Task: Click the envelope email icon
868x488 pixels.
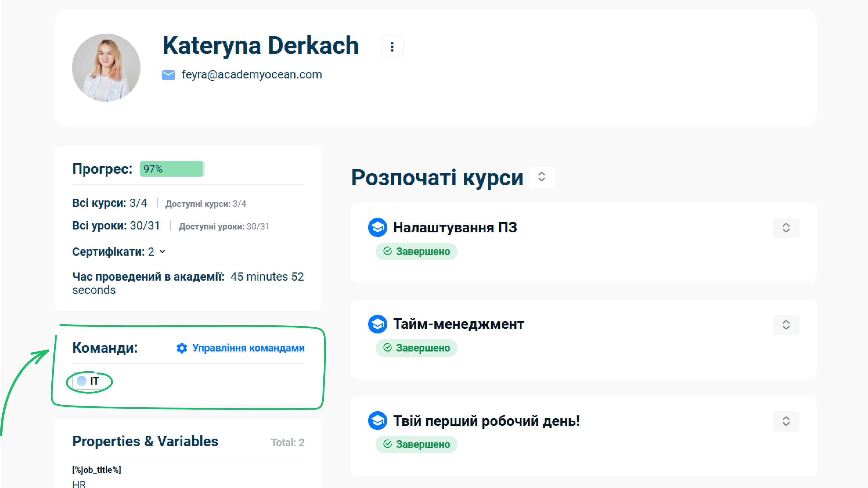Action: 168,75
